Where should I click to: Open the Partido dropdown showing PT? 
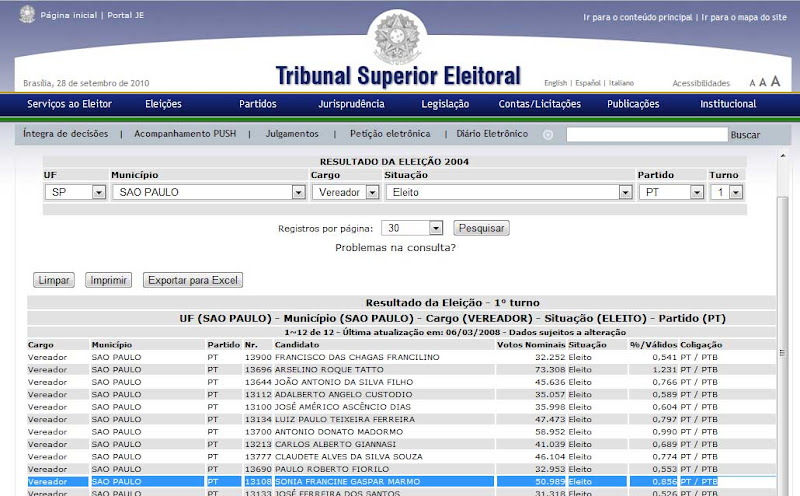click(671, 192)
